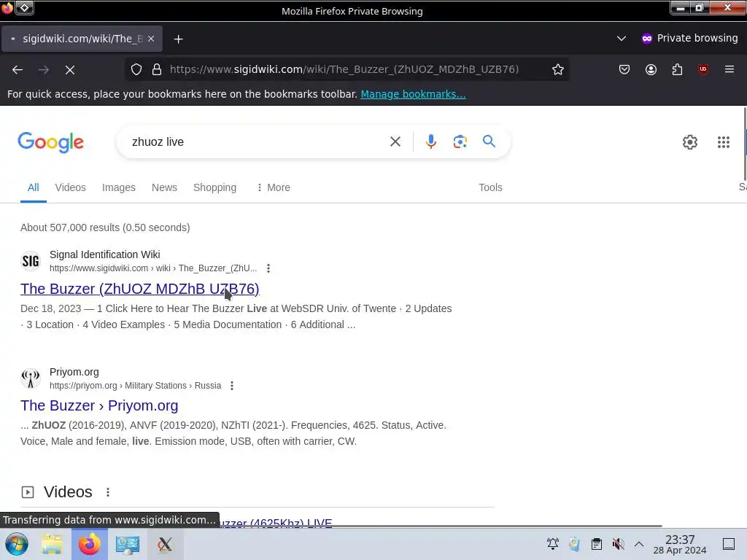Click Priyom.org antenna favicon

point(31,378)
